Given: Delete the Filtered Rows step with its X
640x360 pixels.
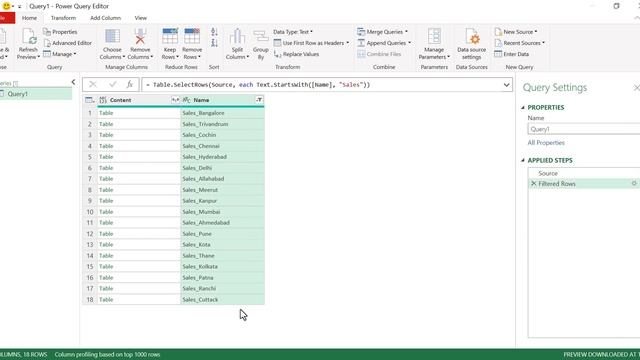Looking at the screenshot, I should 533,184.
